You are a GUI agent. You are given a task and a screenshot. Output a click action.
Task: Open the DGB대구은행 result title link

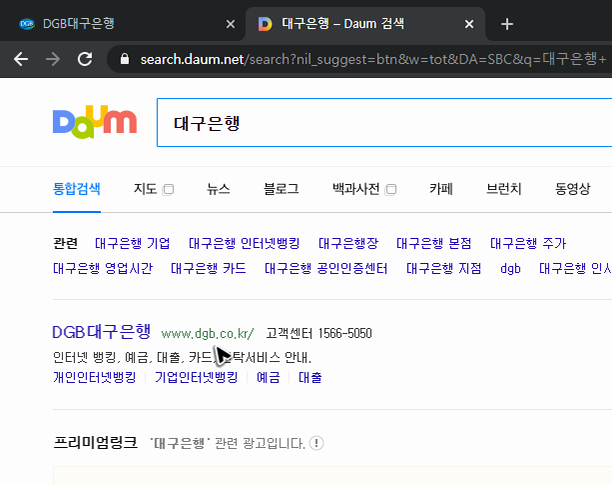101,332
